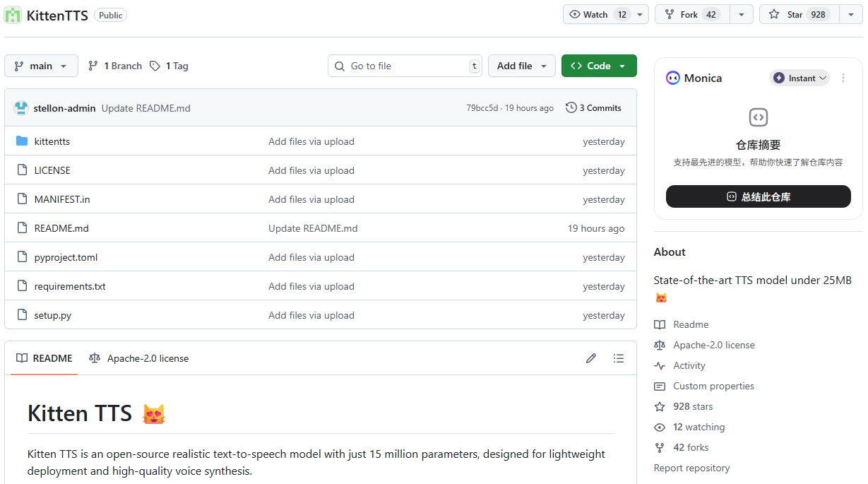Click the book icon next to Readme

coord(660,324)
